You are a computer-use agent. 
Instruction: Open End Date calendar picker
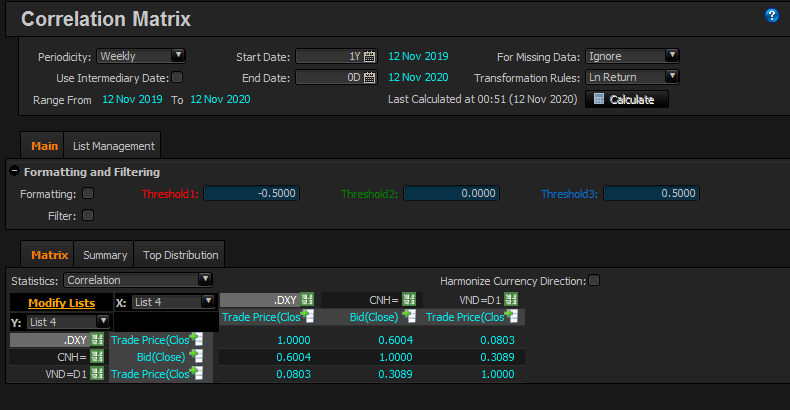pyautogui.click(x=369, y=78)
